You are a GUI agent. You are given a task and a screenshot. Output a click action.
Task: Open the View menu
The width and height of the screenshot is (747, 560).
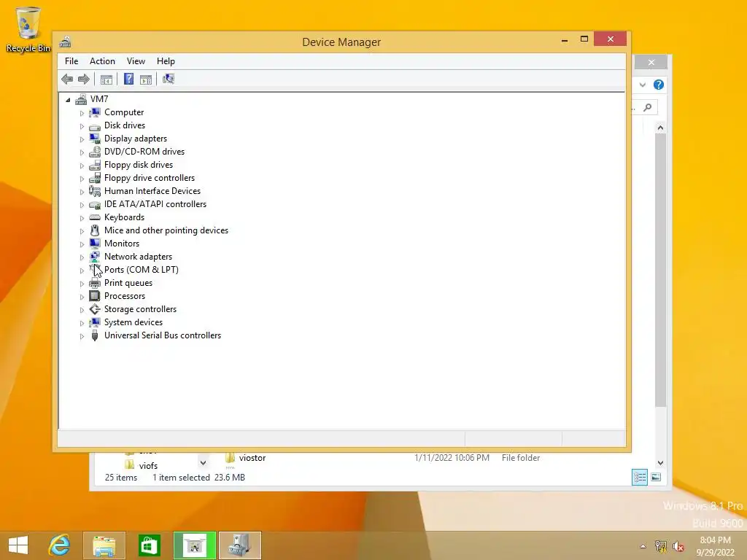tap(136, 61)
